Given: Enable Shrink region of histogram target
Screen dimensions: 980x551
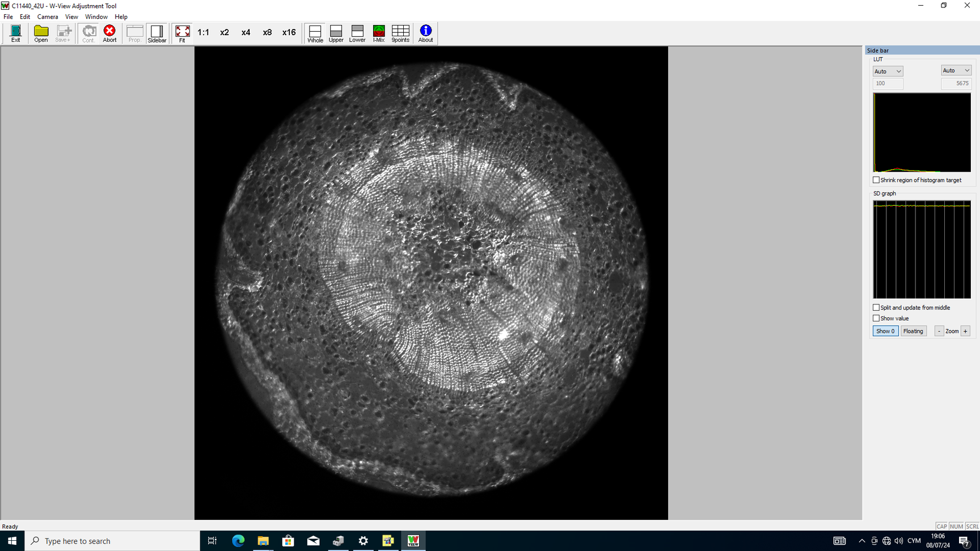Looking at the screenshot, I should (876, 180).
